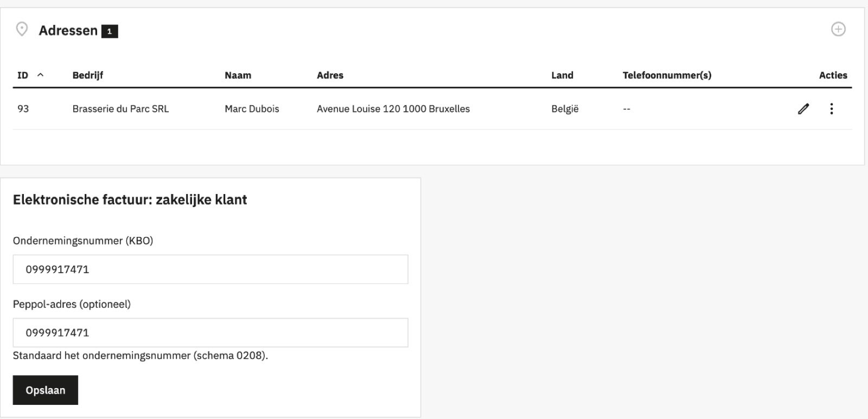Image resolution: width=868 pixels, height=419 pixels.
Task: Edit address 93 with pencil icon
Action: coord(803,109)
